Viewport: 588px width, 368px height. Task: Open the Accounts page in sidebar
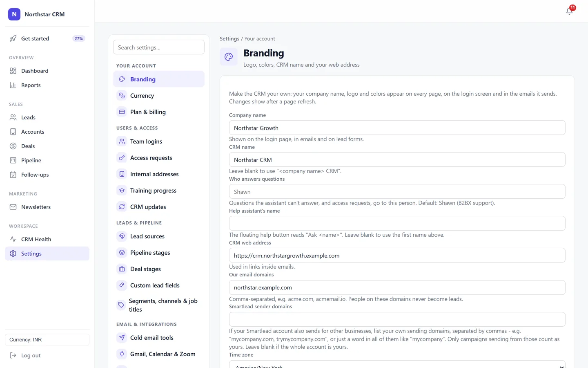(x=47, y=132)
